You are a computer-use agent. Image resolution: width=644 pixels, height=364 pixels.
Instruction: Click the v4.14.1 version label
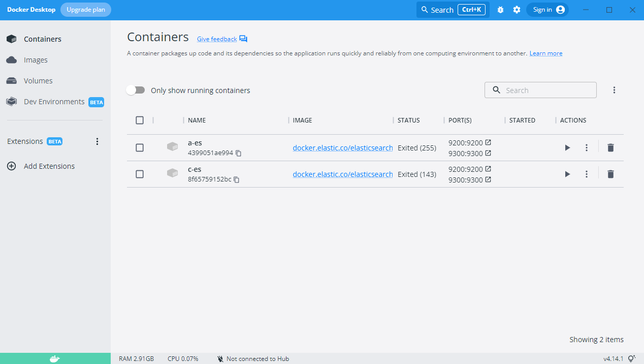613,359
